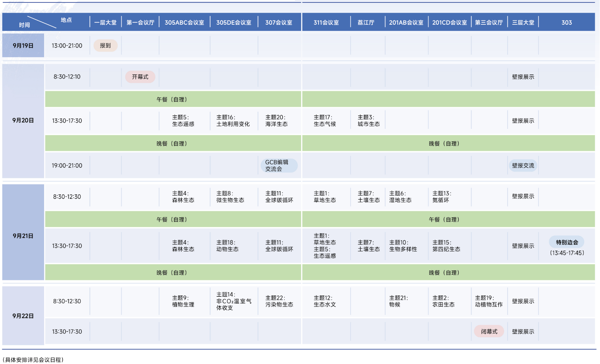Click the 具体安排详见会议日程 footnote
The image size is (600, 364).
tap(33, 360)
